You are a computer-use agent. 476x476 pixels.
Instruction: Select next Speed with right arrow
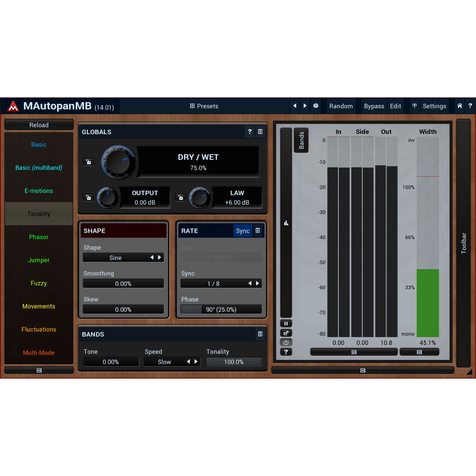(x=196, y=361)
